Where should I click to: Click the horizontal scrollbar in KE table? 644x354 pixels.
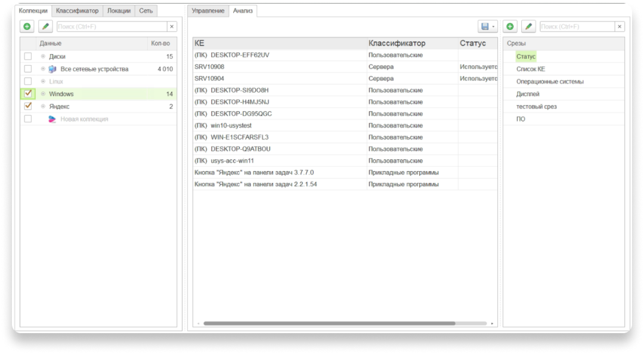329,323
